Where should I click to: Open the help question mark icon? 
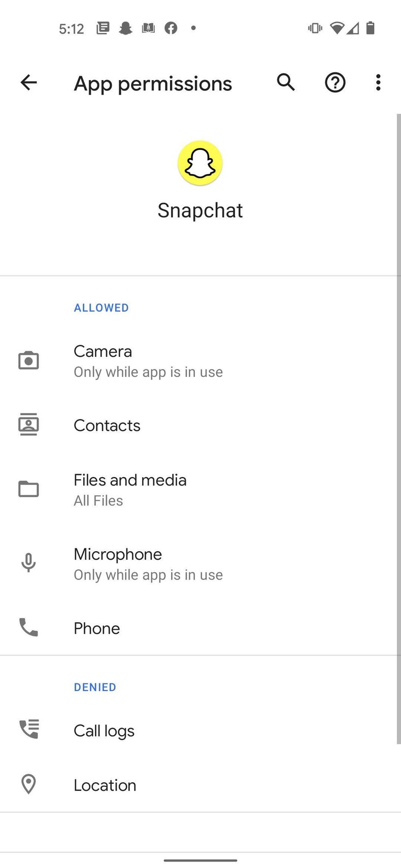point(335,83)
